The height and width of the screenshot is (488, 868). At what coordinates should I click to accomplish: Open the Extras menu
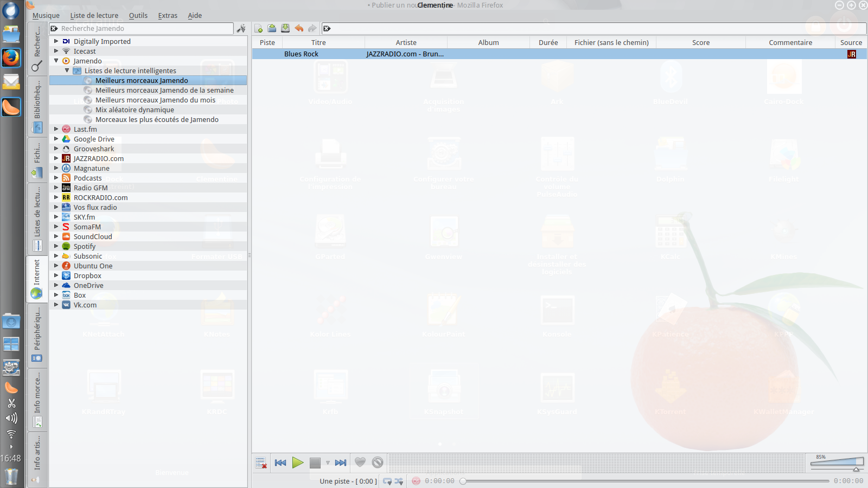168,16
